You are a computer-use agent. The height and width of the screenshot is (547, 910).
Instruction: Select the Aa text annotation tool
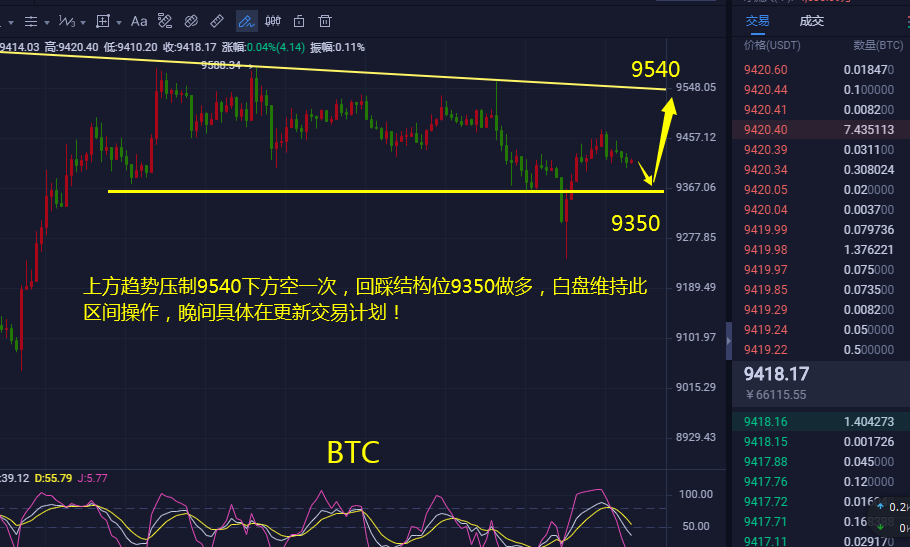tap(139, 21)
